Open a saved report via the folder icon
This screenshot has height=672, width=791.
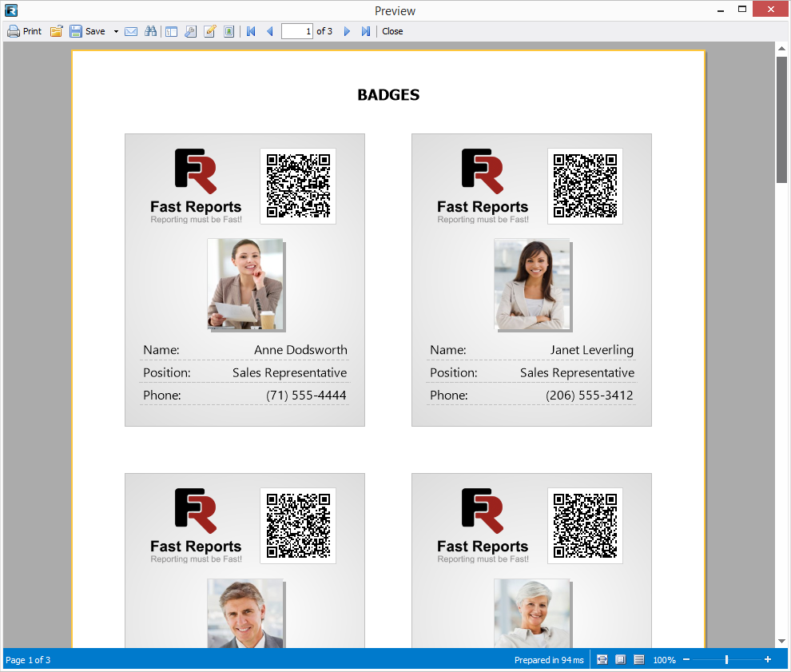(x=54, y=31)
